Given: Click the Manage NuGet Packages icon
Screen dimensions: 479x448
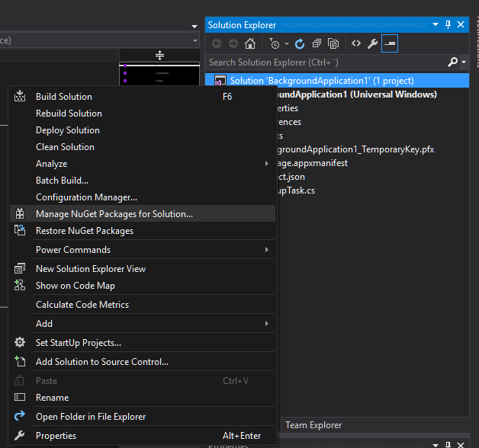Looking at the screenshot, I should (20, 213).
